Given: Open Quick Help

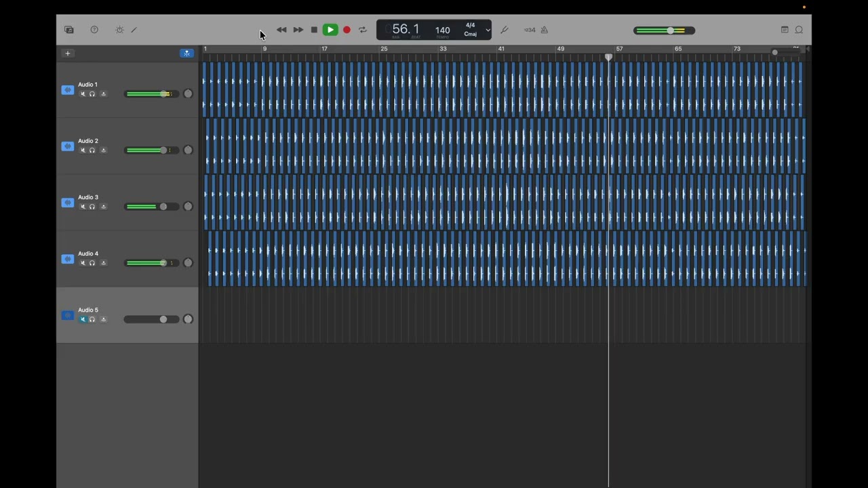Looking at the screenshot, I should (x=94, y=30).
